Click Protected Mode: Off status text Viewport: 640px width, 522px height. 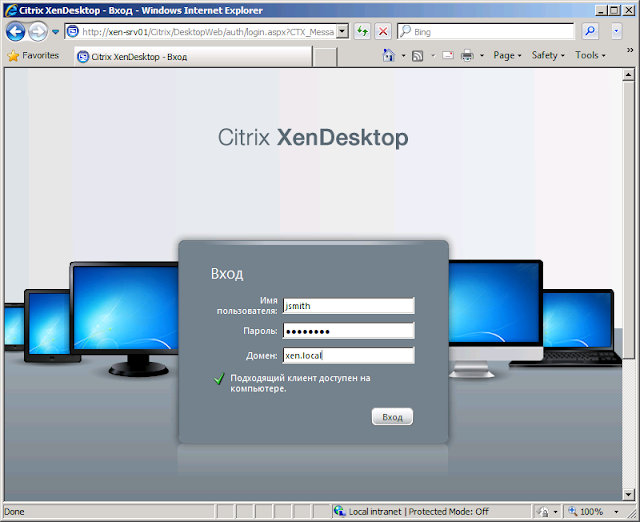(x=449, y=511)
